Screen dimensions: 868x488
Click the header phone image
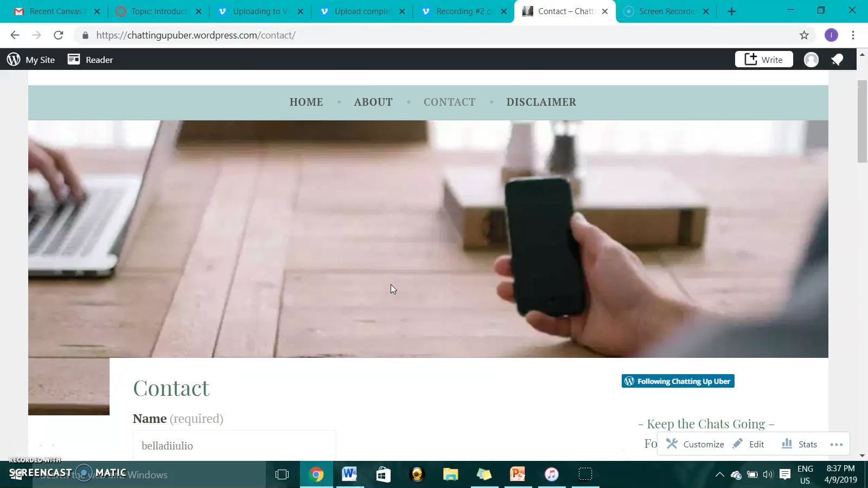click(428, 239)
